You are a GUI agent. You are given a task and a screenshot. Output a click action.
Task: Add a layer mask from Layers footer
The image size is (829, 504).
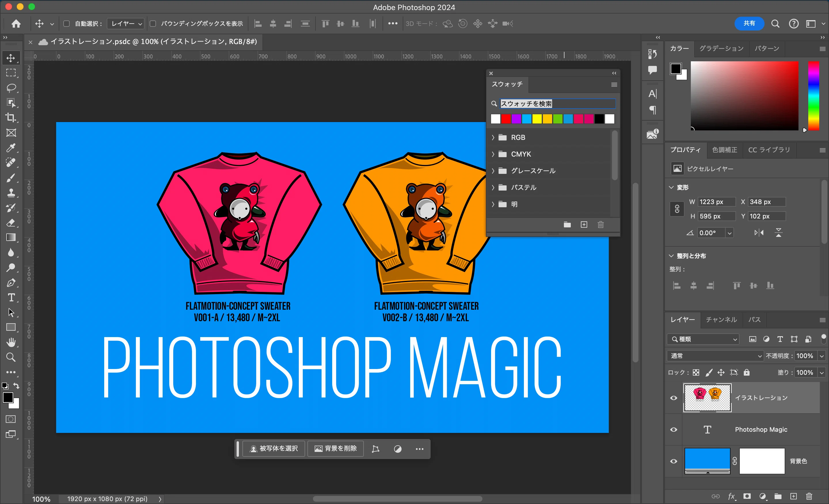point(747,496)
